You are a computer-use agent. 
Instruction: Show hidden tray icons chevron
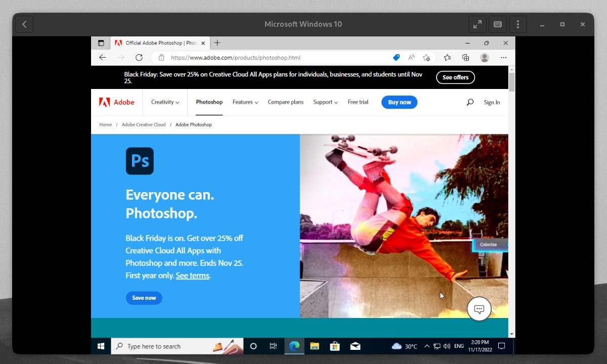pos(426,346)
